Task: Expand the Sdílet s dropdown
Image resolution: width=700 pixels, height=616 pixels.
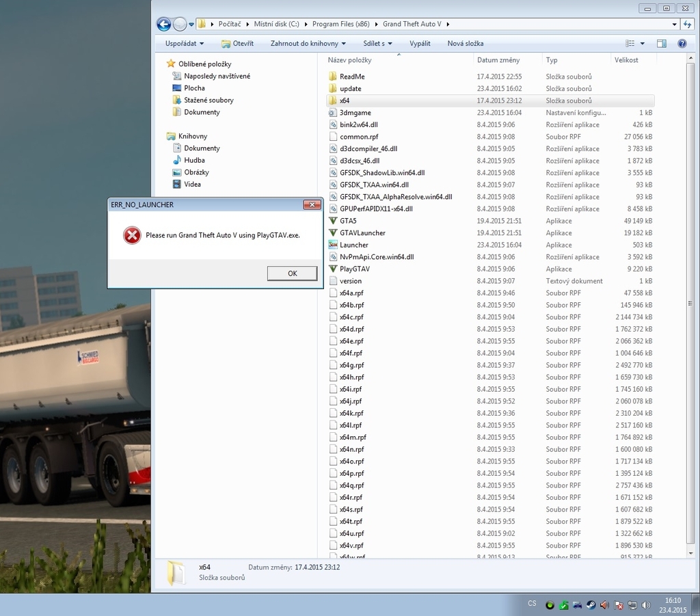Action: click(377, 44)
